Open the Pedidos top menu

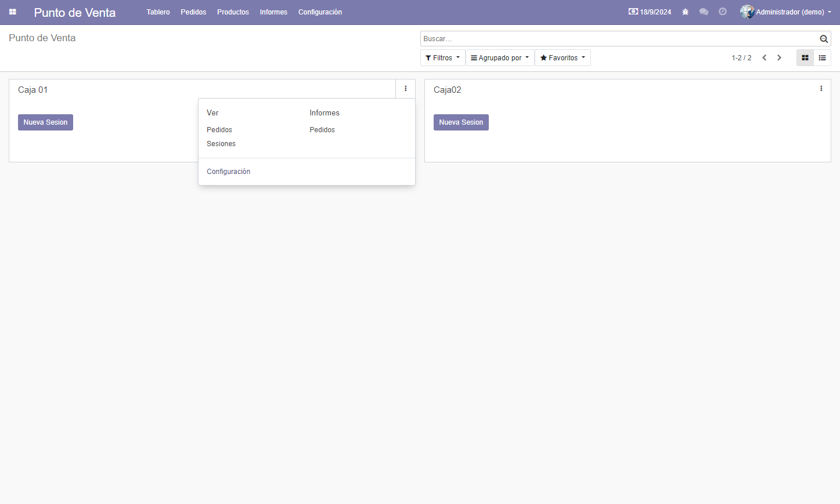coord(193,12)
